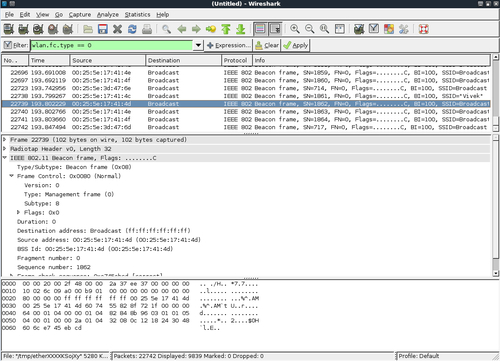
Task: Open the Help menu
Action: click(x=163, y=15)
